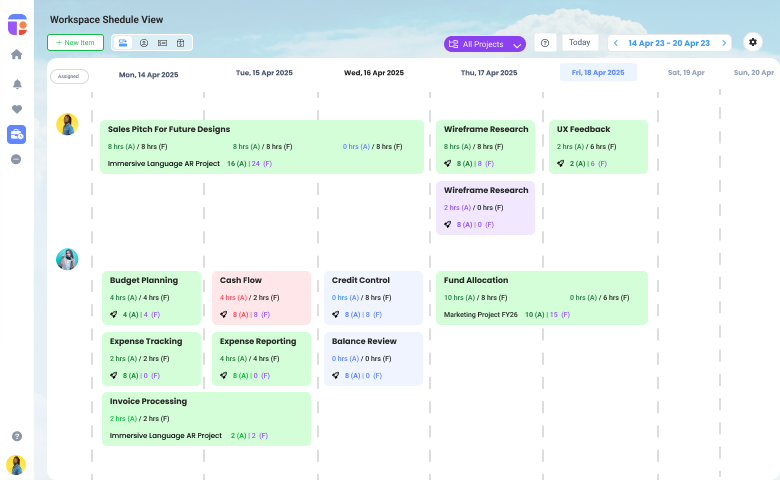Image resolution: width=780 pixels, height=480 pixels.
Task: Select the Fri, 18 Apr 2025 column header
Action: (598, 72)
